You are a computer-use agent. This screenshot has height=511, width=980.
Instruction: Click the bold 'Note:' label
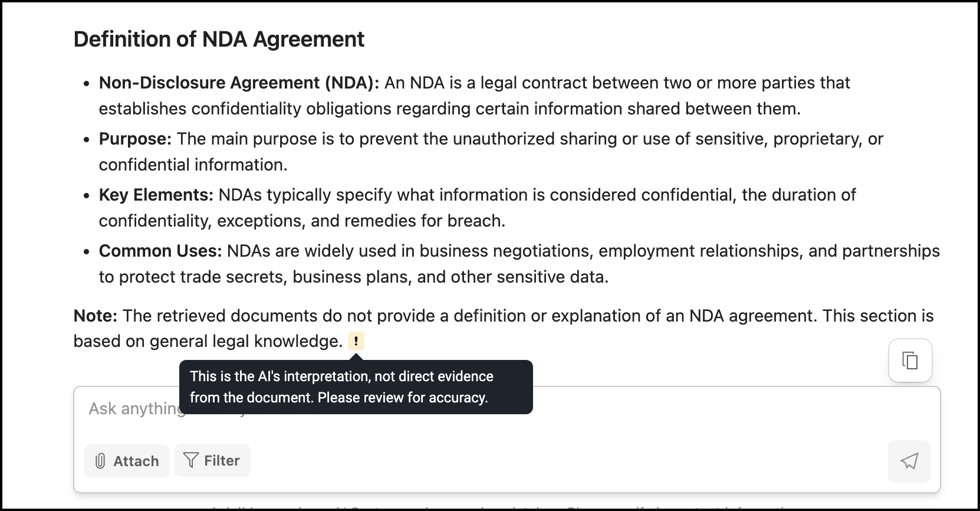tap(96, 316)
